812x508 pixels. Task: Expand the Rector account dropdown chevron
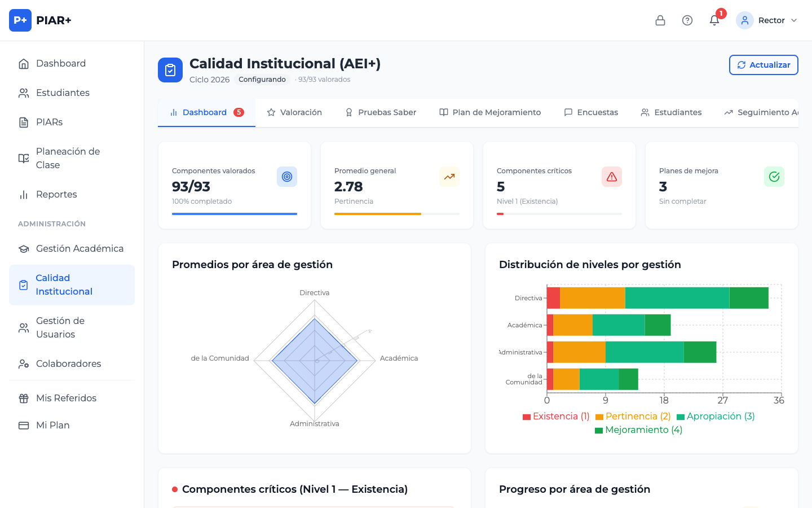click(x=794, y=20)
